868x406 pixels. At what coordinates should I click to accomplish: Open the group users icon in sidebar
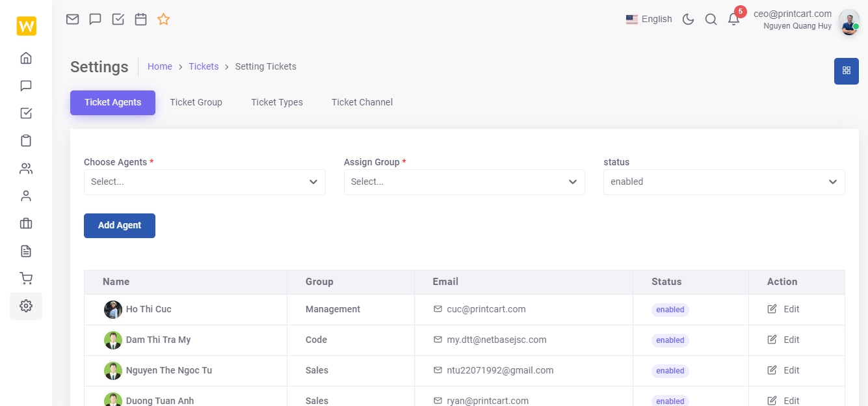click(26, 169)
